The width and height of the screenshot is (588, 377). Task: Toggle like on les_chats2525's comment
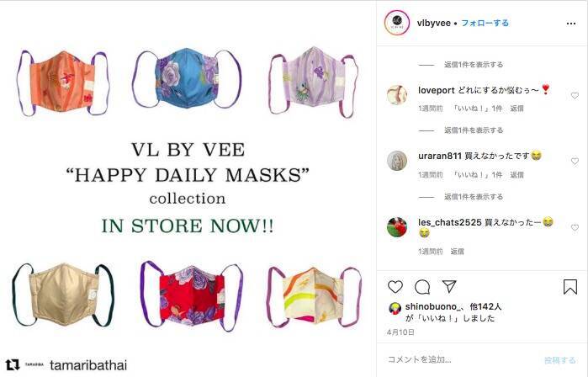click(x=575, y=227)
